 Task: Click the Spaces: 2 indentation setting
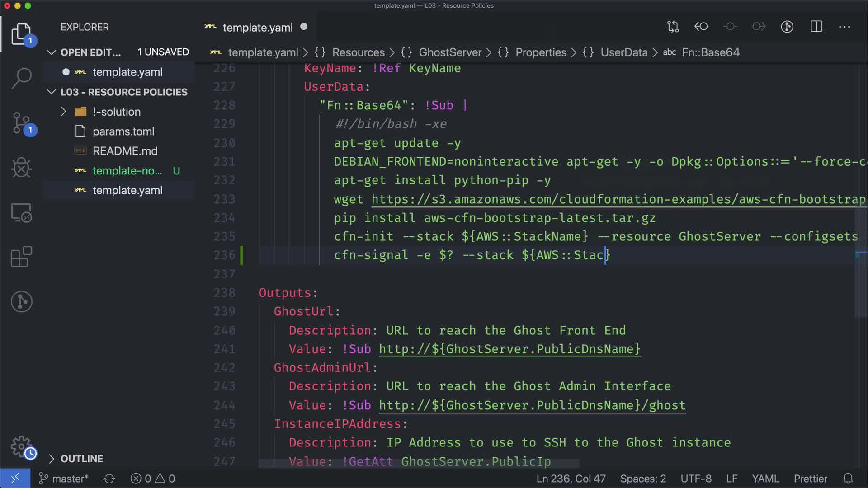642,479
